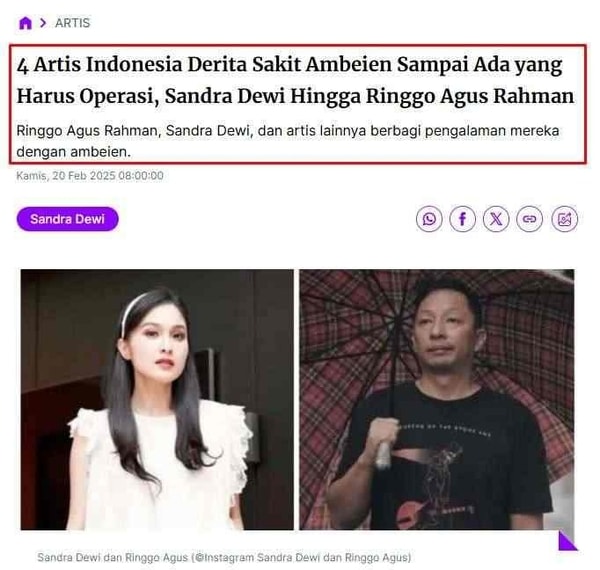
Task: Open the Ringgo Agus umbrella photo
Action: click(x=437, y=399)
